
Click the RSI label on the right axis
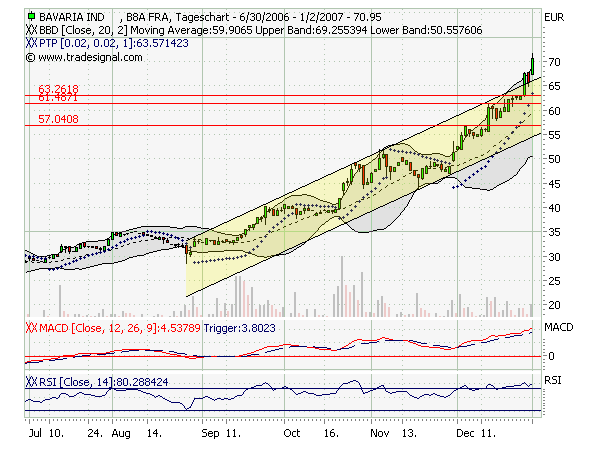click(552, 382)
